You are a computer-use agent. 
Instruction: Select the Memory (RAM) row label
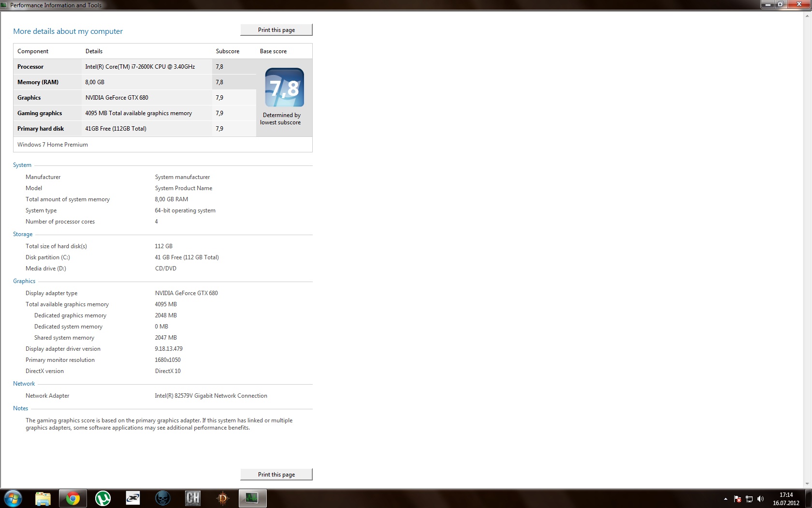pos(38,82)
